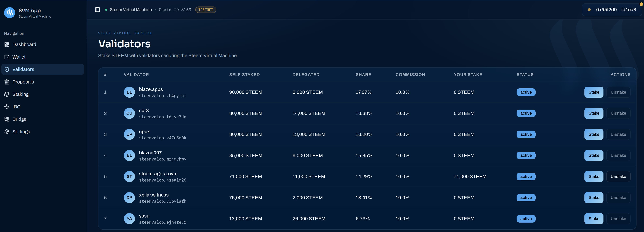Click the SVM App logo icon
The width and height of the screenshot is (644, 232).
point(9,13)
